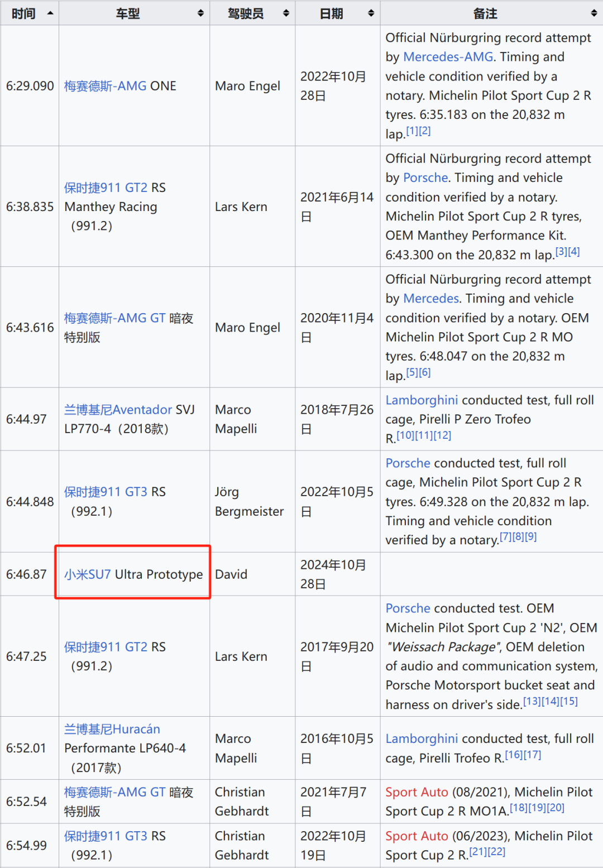Follow Mercedes-AMG link in first row notes
The height and width of the screenshot is (868, 603).
pyautogui.click(x=448, y=57)
